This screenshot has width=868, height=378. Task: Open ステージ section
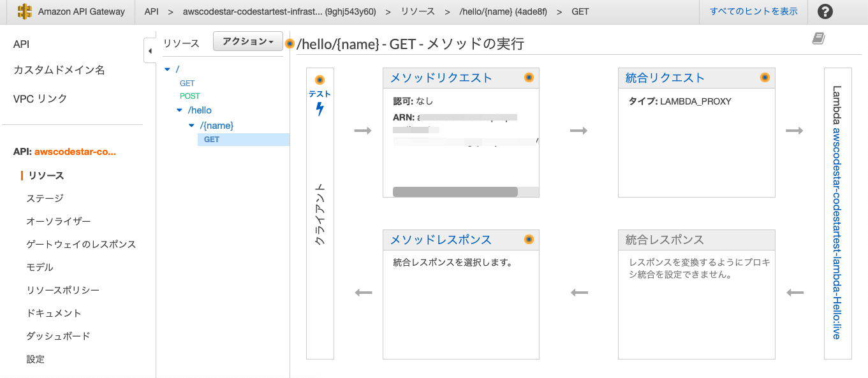pos(45,198)
